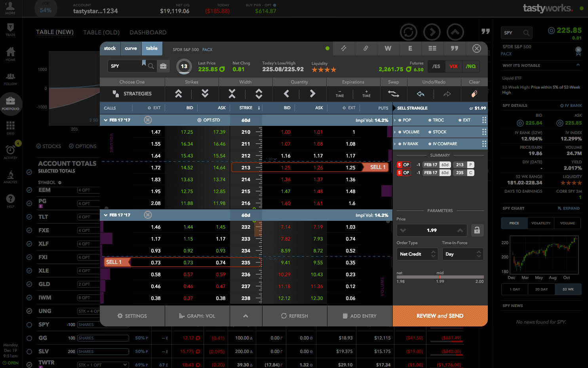The width and height of the screenshot is (588, 368).
Task: Undo last action arrow icon
Action: click(421, 94)
